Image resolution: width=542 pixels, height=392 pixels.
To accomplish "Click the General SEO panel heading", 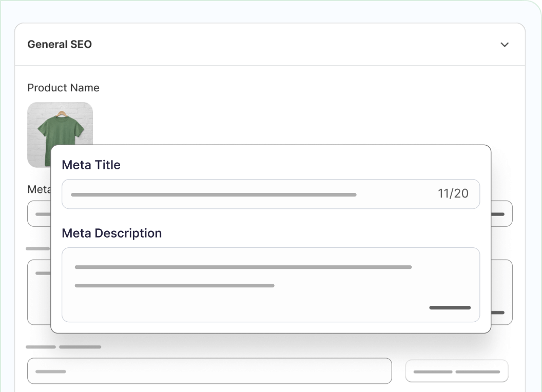I will pos(60,44).
